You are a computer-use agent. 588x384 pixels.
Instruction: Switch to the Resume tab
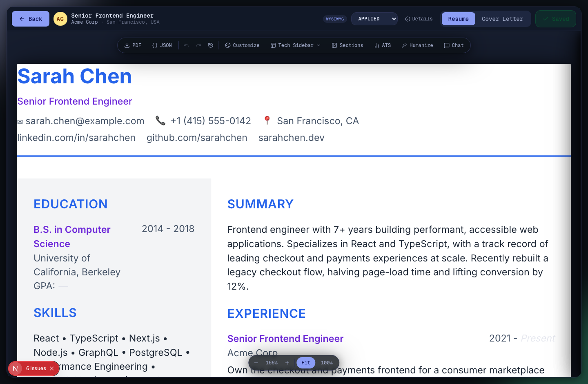458,19
